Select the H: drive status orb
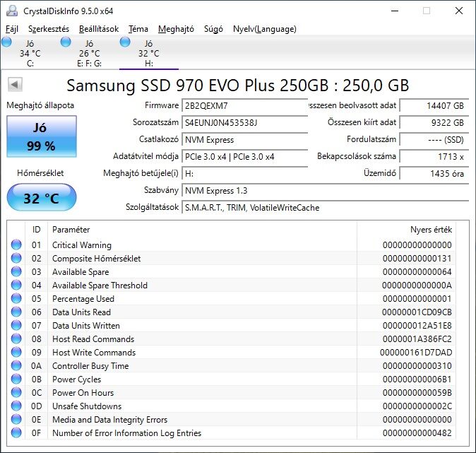476x453 pixels. coord(125,42)
